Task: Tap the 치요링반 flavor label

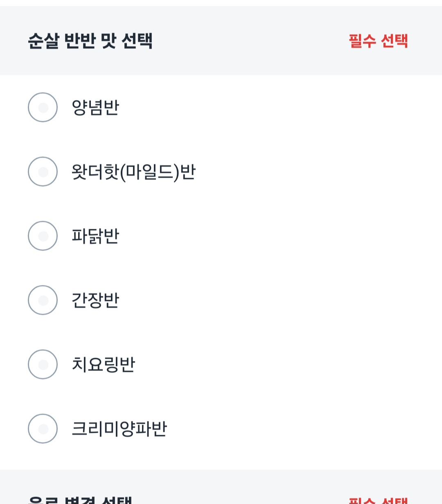Action: [x=103, y=365]
